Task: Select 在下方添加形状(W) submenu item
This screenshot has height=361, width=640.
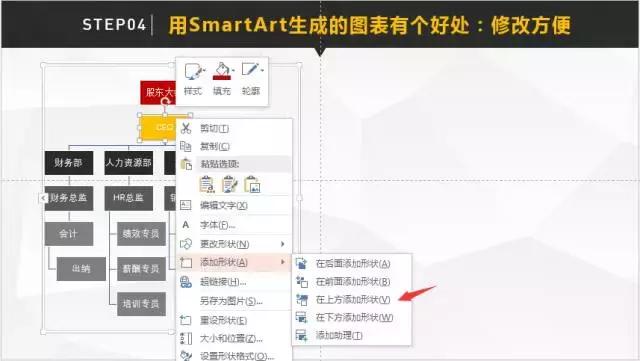Action: (x=354, y=318)
